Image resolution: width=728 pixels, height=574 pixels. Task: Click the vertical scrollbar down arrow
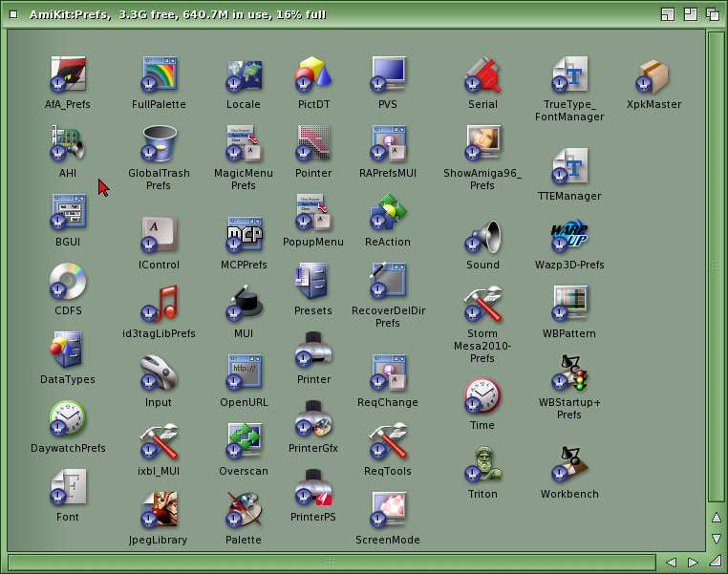717,539
